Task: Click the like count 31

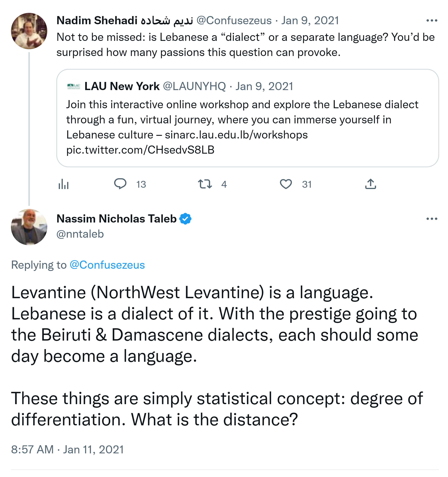Action: (x=307, y=184)
